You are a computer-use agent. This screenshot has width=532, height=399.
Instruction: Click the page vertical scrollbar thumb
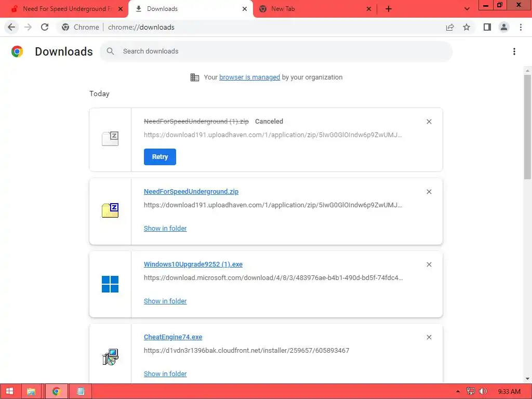click(528, 127)
